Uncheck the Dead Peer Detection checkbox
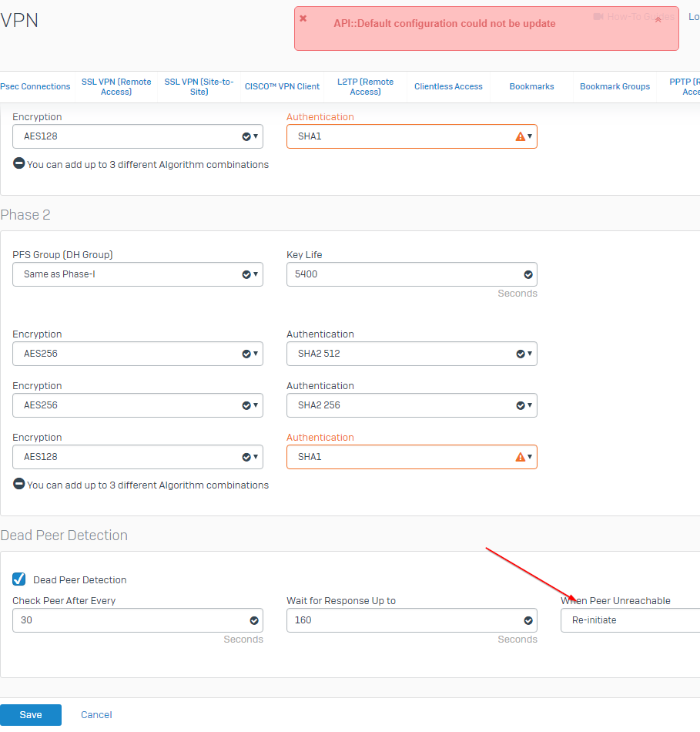Viewport: 700px width, 732px height. pyautogui.click(x=19, y=579)
